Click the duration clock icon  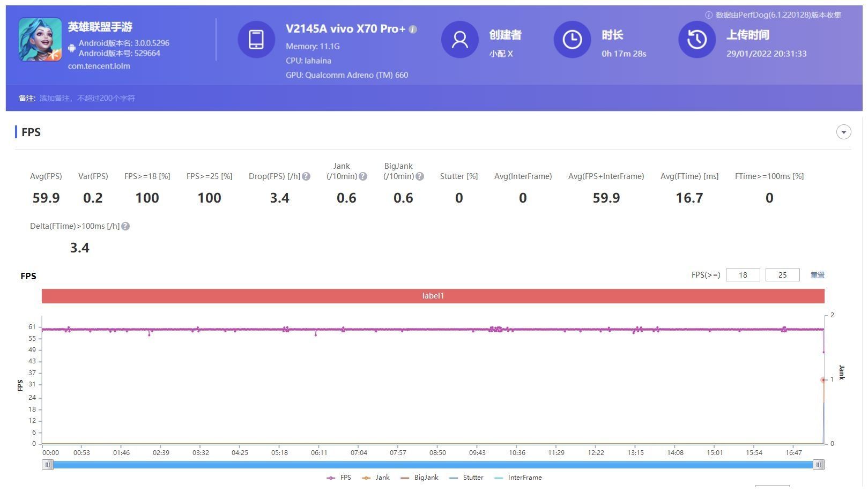(572, 40)
